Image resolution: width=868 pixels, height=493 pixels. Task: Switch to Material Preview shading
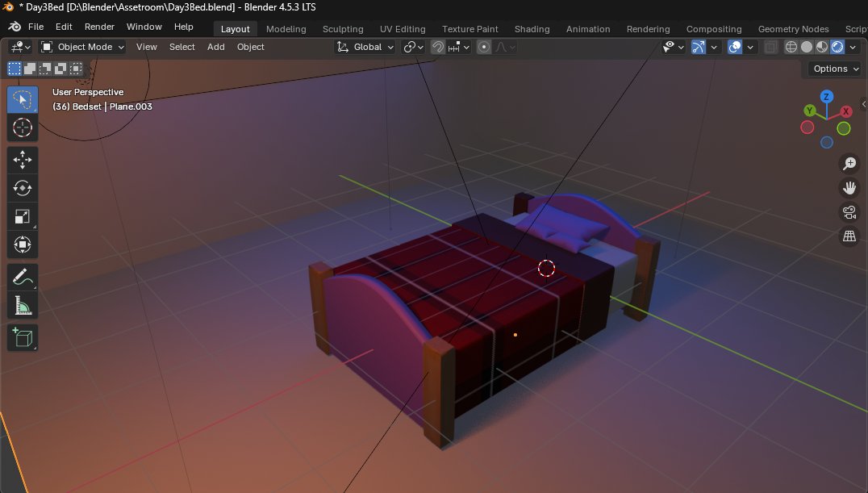click(822, 47)
